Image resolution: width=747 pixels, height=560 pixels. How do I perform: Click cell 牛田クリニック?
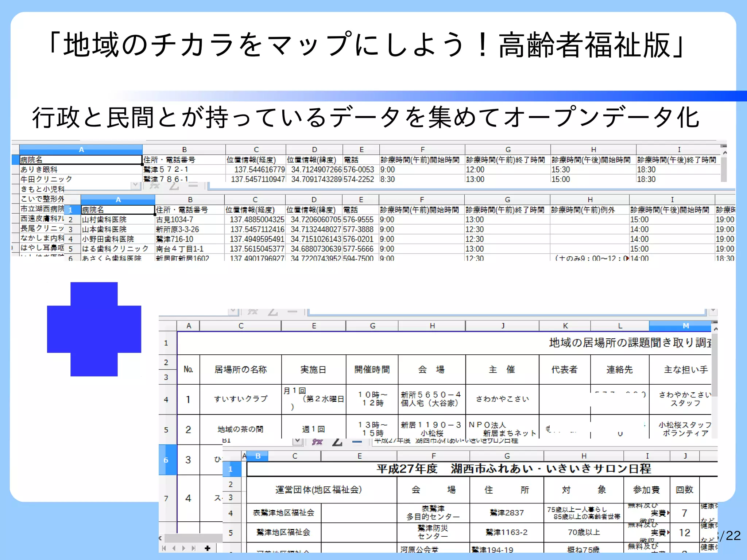click(81, 179)
